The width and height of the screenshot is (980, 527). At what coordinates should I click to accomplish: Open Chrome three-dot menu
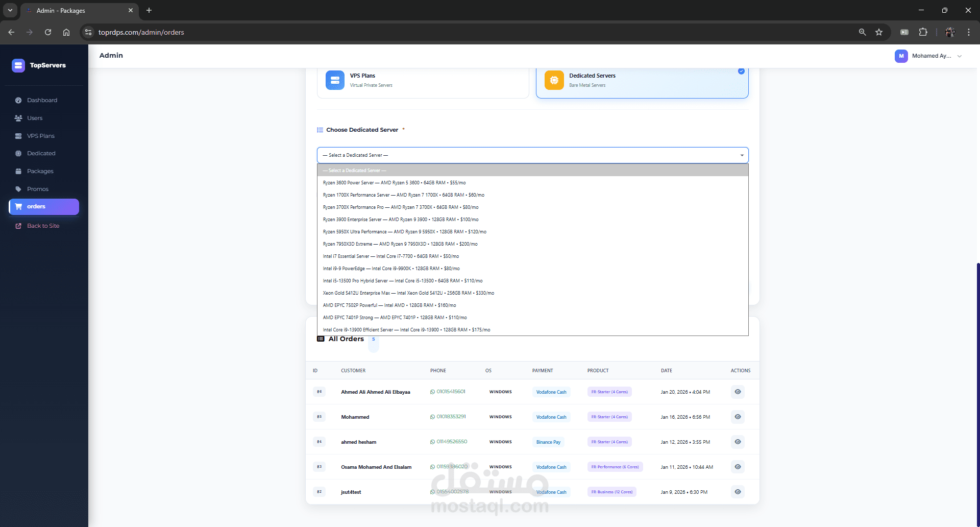click(969, 32)
